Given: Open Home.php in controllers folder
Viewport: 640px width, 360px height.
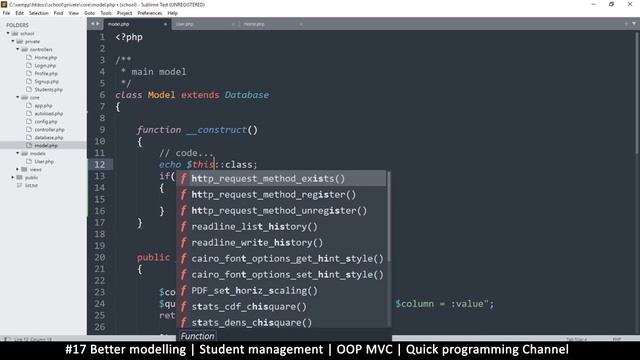Looking at the screenshot, I should (x=45, y=58).
